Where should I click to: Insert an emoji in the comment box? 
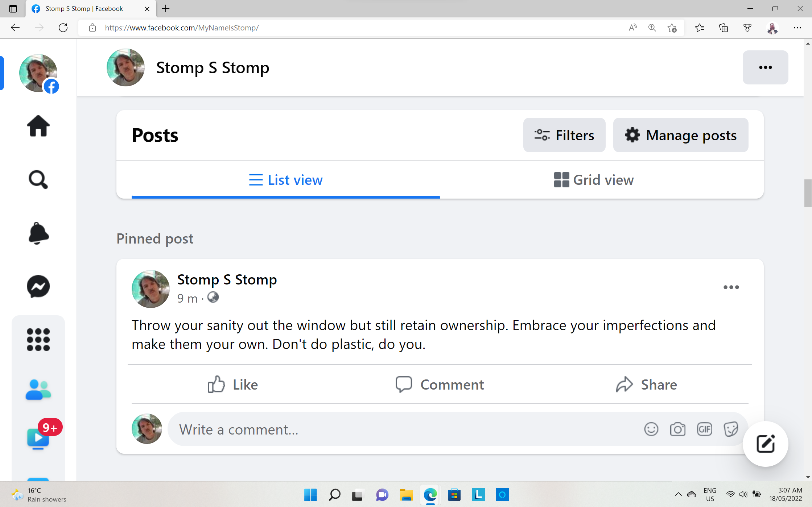point(651,429)
